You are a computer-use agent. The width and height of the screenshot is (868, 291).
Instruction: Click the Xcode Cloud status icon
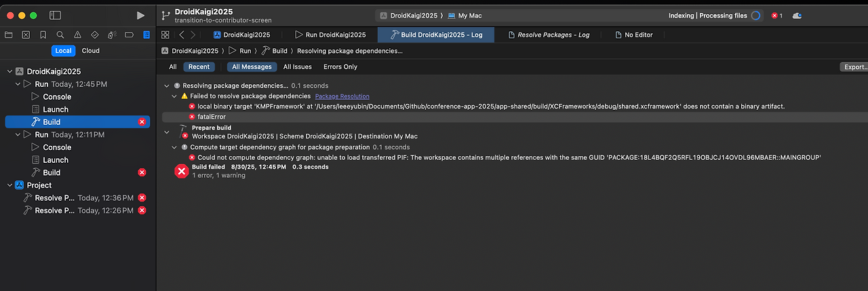797,16
